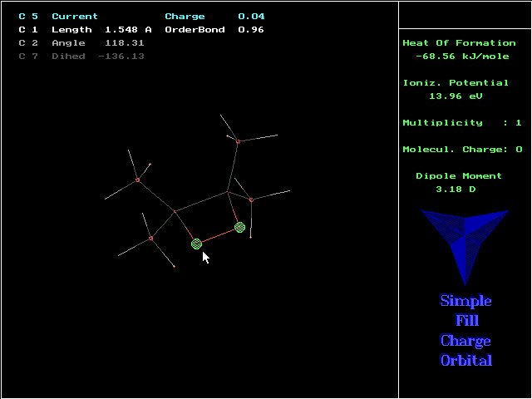Click the Dipole Moment 3.18 D readout

(459, 183)
